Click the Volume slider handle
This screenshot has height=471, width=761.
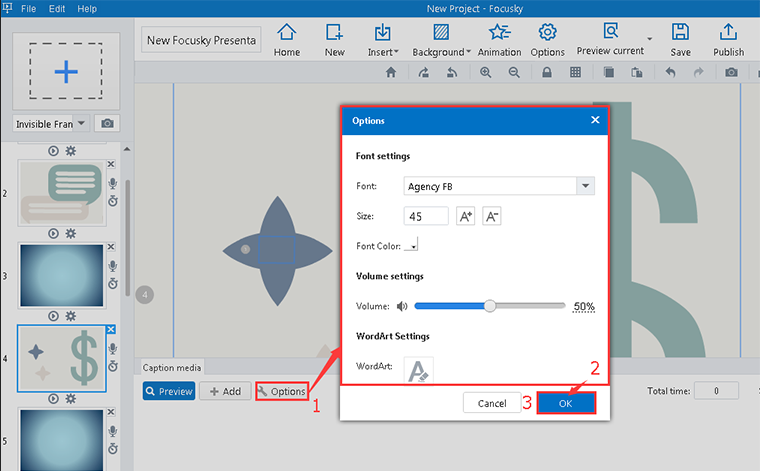tap(490, 306)
